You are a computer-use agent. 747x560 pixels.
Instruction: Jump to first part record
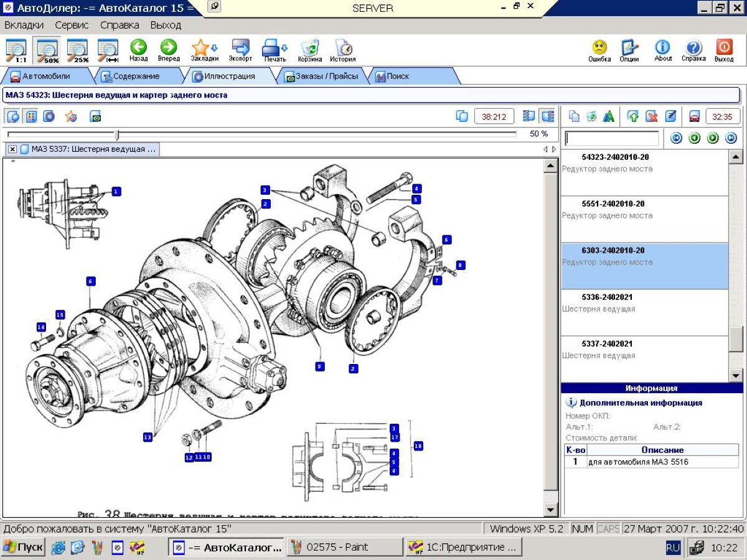[677, 138]
